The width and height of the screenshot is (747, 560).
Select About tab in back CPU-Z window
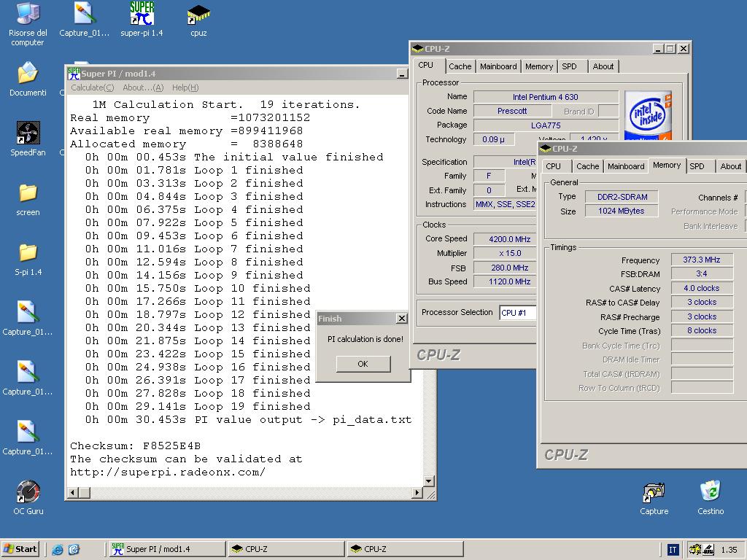coord(603,66)
